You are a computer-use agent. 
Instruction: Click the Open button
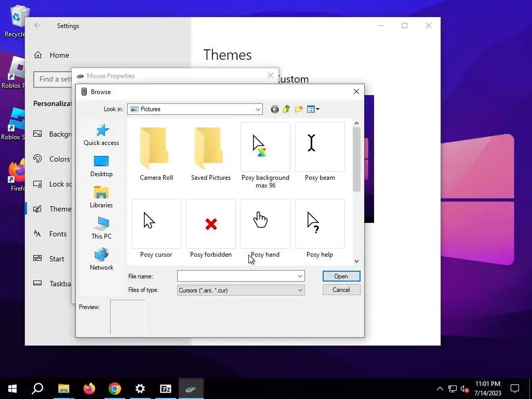click(341, 276)
